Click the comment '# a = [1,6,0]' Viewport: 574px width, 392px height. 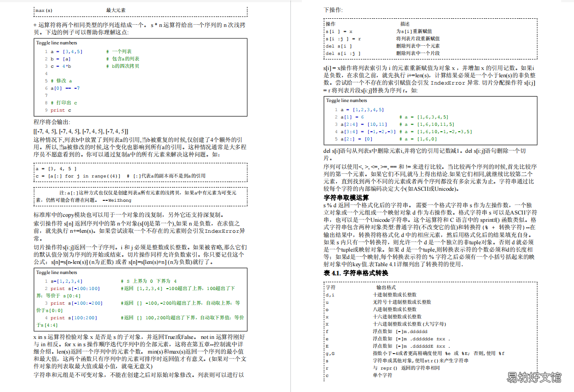coord(418,139)
